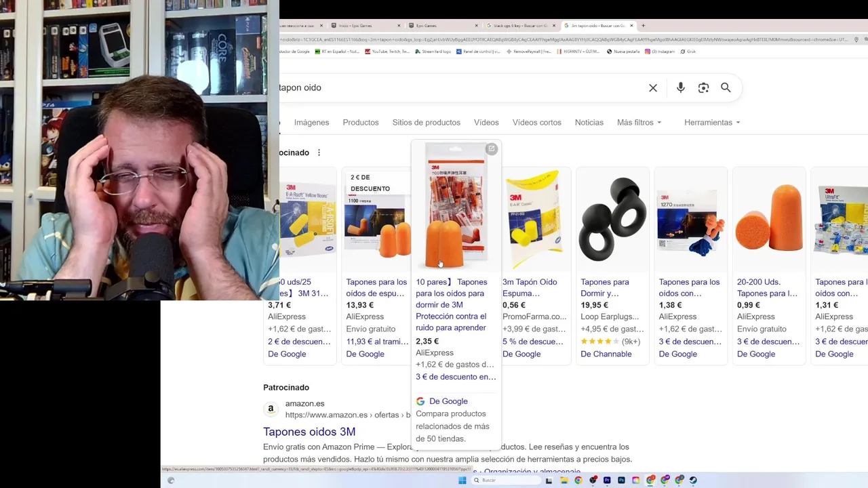The image size is (868, 488).
Task: Open 'Tapones para Dormir y...' Loop link
Action: (604, 287)
